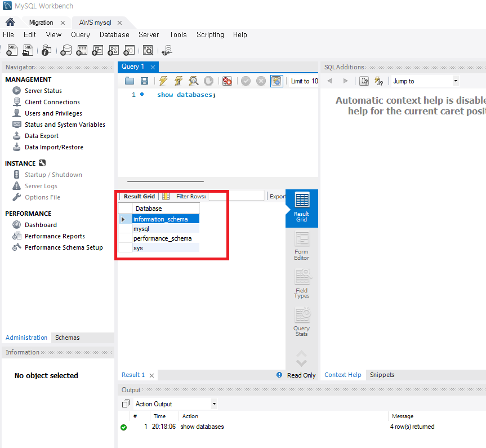
Task: Open Data Import/Restore
Action: (x=54, y=147)
